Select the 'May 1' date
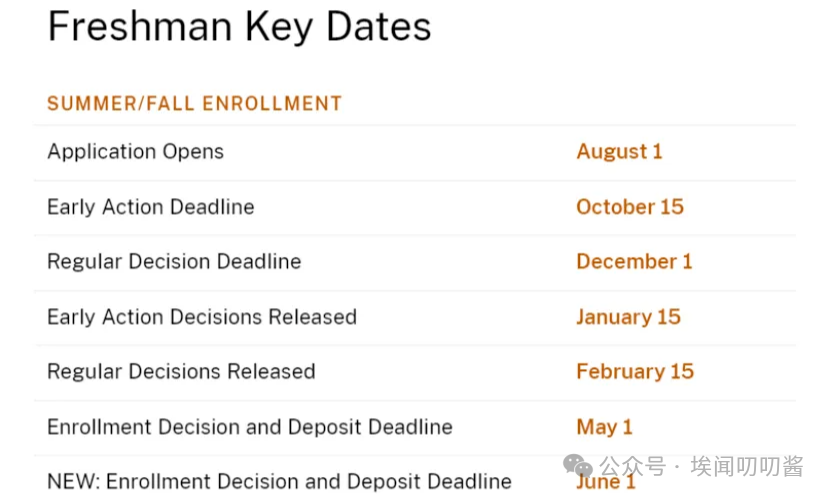Image resolution: width=830 pixels, height=499 pixels. pos(604,427)
